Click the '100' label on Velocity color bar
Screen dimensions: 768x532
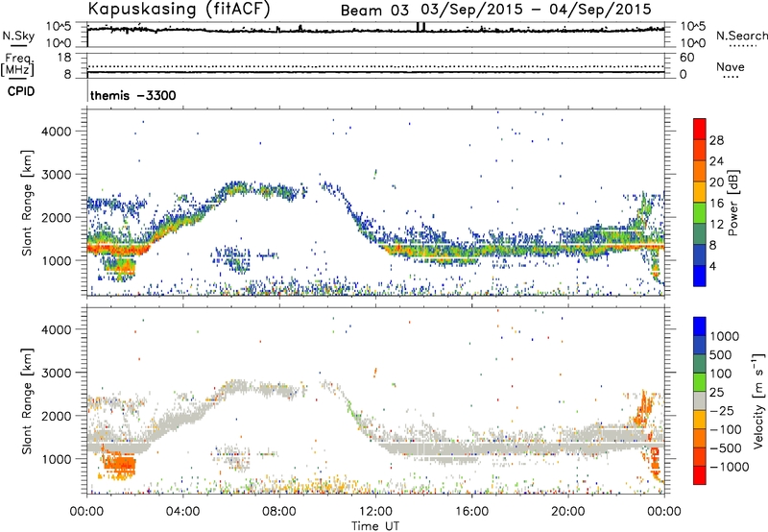click(720, 374)
